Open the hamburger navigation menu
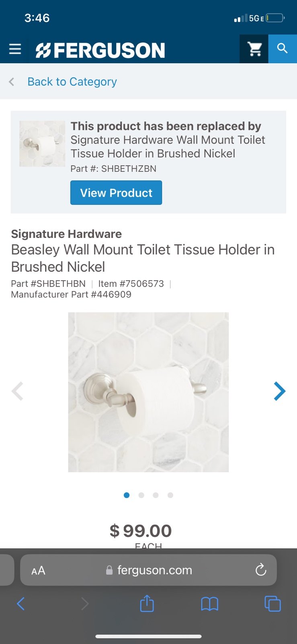The image size is (297, 644). [x=15, y=49]
